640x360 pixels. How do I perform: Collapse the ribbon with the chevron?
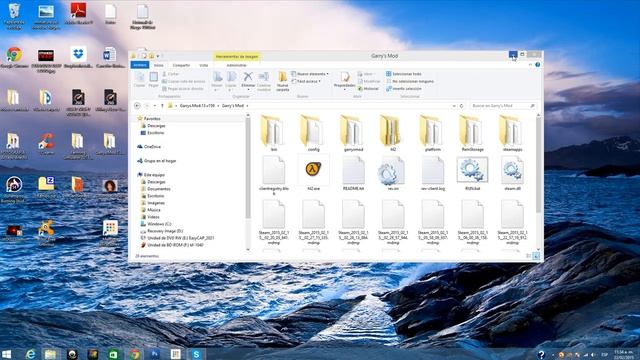point(530,65)
